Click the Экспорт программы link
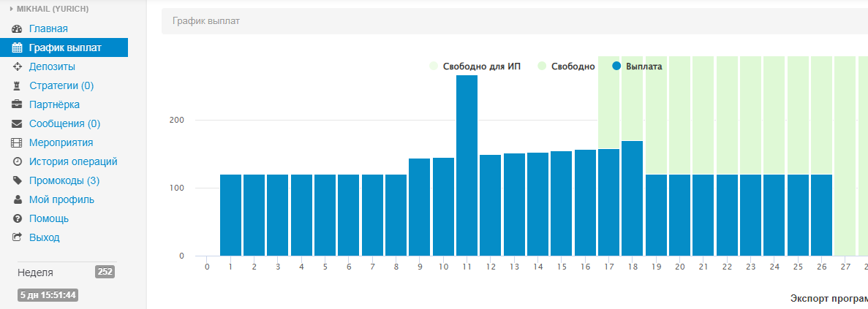The width and height of the screenshot is (868, 309). (829, 299)
